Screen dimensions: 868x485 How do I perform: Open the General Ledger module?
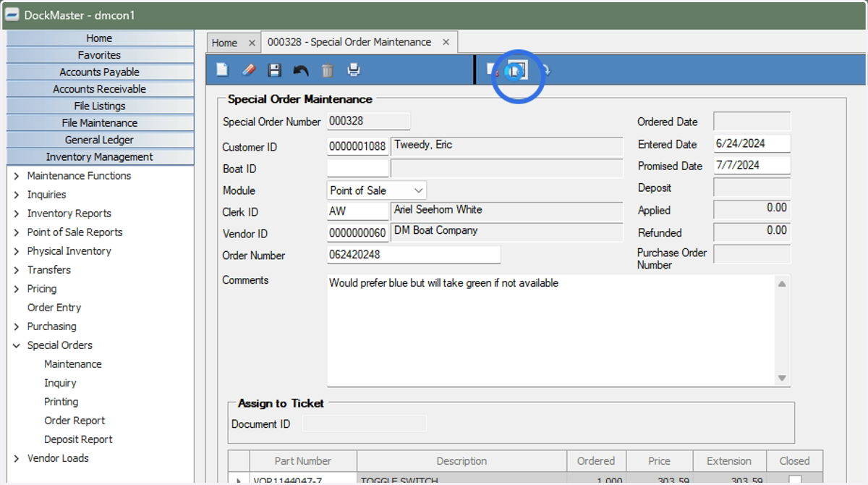click(100, 140)
